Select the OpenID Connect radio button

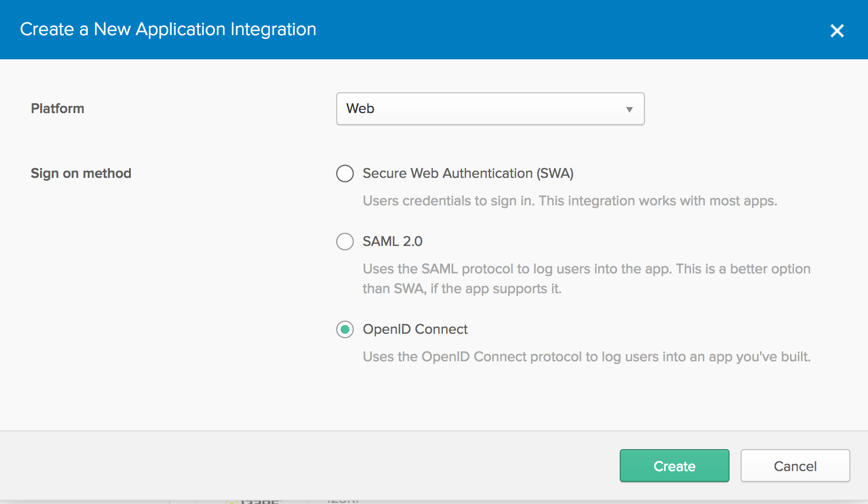pyautogui.click(x=345, y=329)
